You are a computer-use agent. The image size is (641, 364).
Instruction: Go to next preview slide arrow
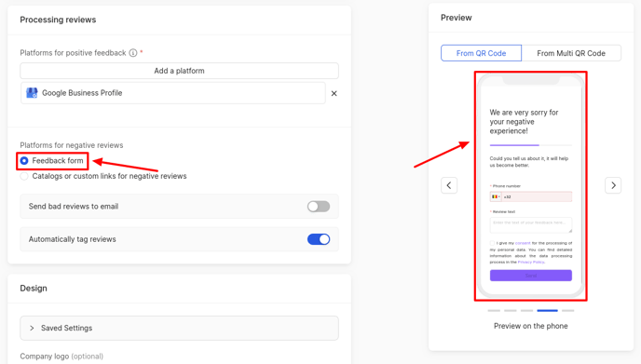point(613,185)
